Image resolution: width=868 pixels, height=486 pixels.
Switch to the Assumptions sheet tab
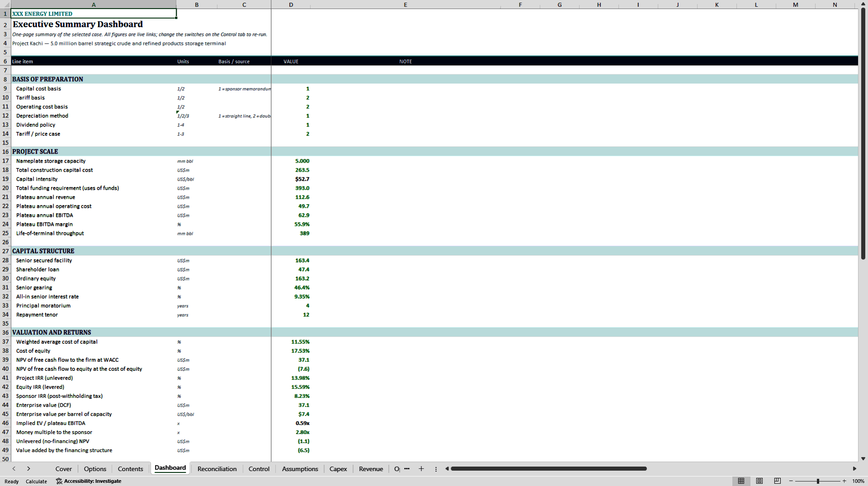(x=300, y=469)
